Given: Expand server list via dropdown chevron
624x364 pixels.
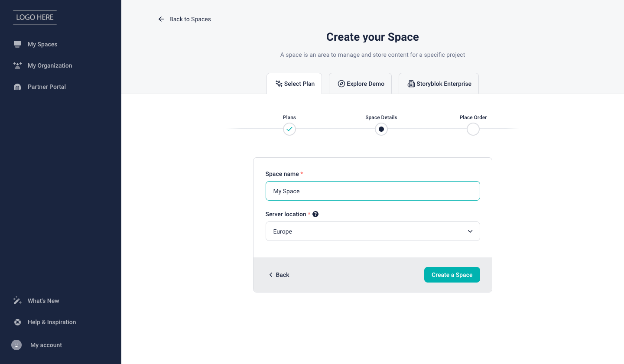Looking at the screenshot, I should 470,231.
